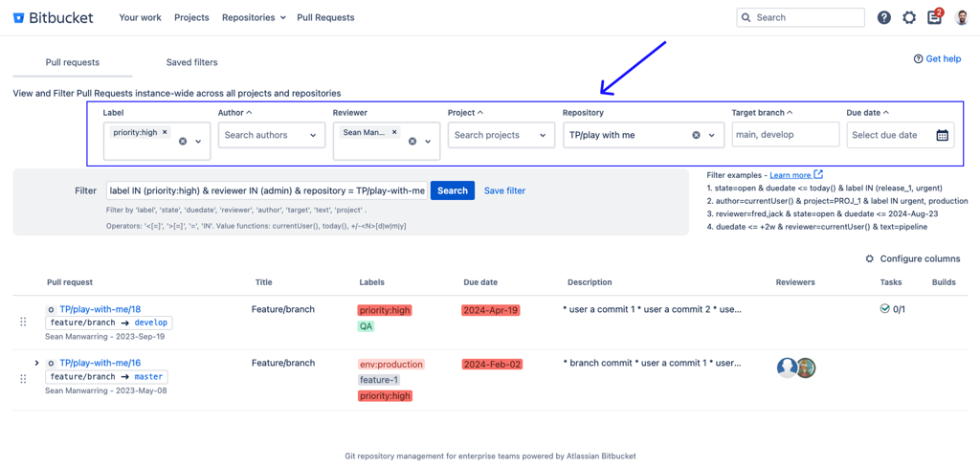The width and height of the screenshot is (980, 467).
Task: Click the Bitbucket logo icon
Action: pyautogui.click(x=18, y=17)
